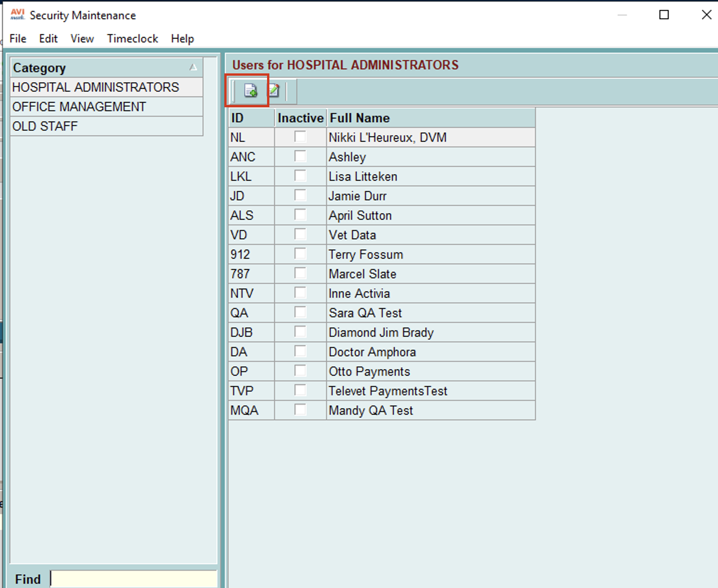Select user Doctor Amphora in the list
Screen dimensions: 718x588
click(372, 352)
